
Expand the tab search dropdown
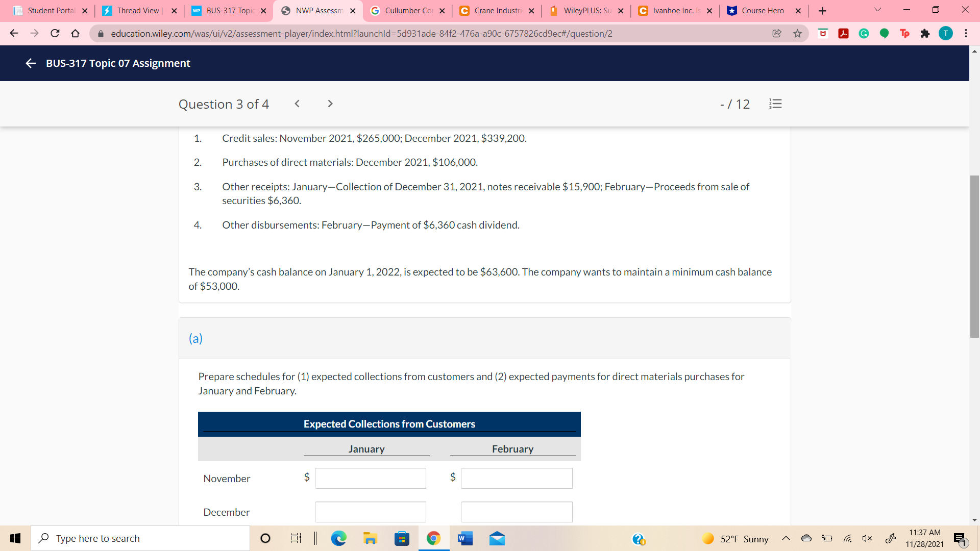877,10
